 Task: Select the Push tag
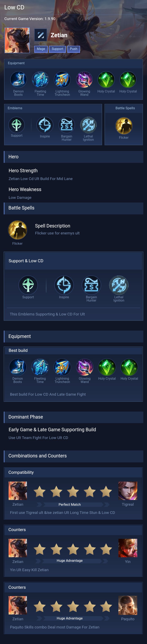click(74, 49)
